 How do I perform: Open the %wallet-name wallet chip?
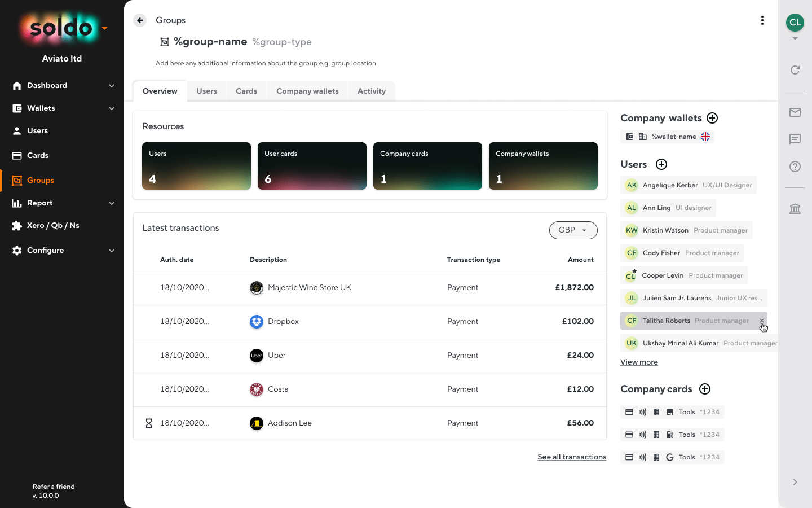click(x=667, y=137)
